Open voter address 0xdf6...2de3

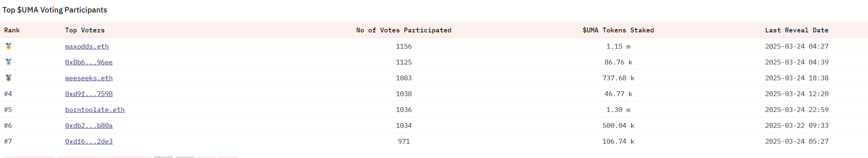pyautogui.click(x=89, y=141)
